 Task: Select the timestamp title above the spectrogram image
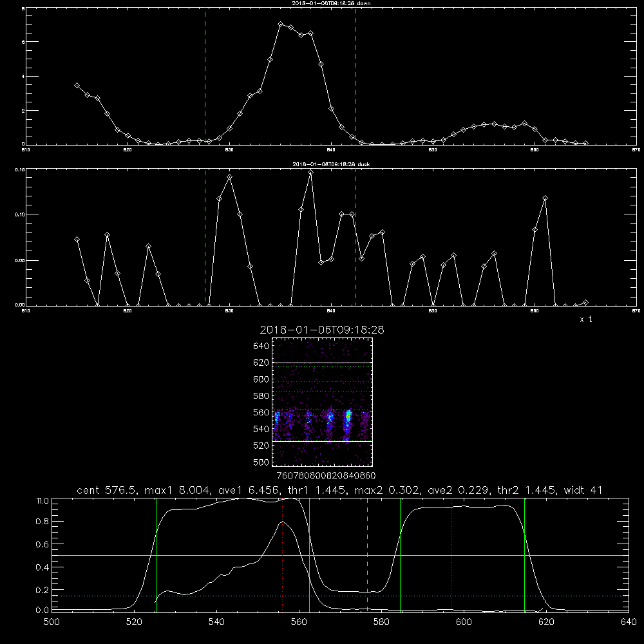pos(322,330)
